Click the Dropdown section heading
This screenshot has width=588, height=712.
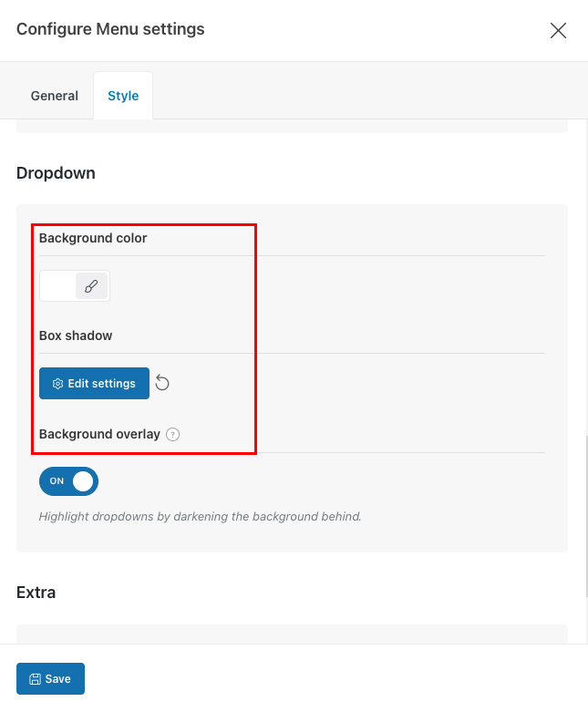pos(56,173)
